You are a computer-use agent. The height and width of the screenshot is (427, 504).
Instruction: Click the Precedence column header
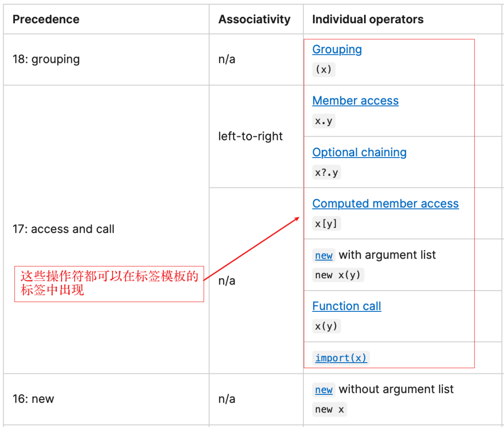tap(46, 20)
